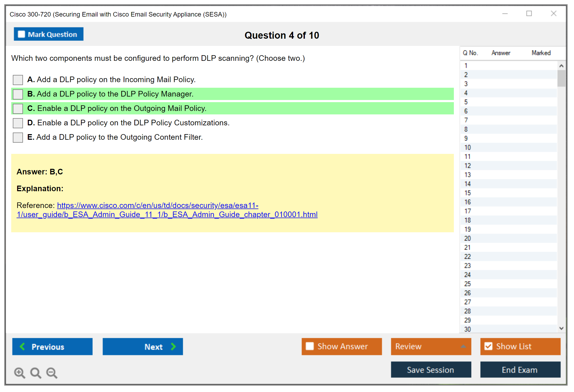Click the zoom in magnifier icon
Viewport: 574px width, 392px height.
pos(19,373)
